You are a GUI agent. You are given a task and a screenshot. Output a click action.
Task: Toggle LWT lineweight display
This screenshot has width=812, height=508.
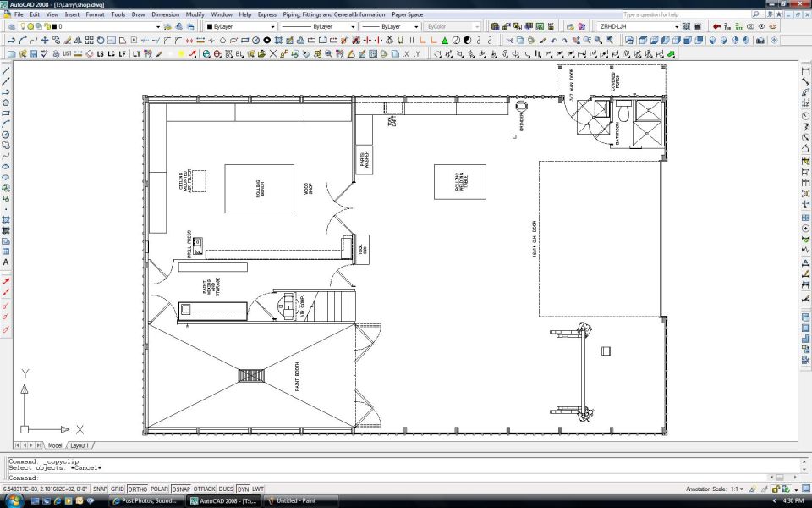258,489
